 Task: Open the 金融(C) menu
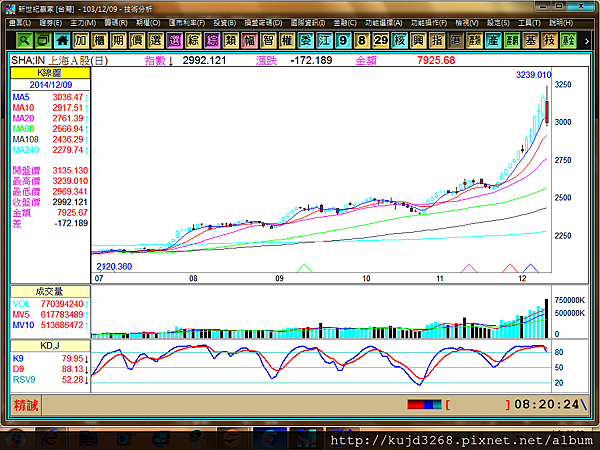pos(345,23)
